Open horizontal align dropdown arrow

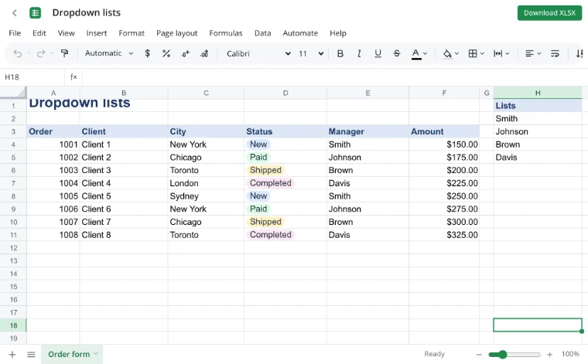[x=539, y=53]
